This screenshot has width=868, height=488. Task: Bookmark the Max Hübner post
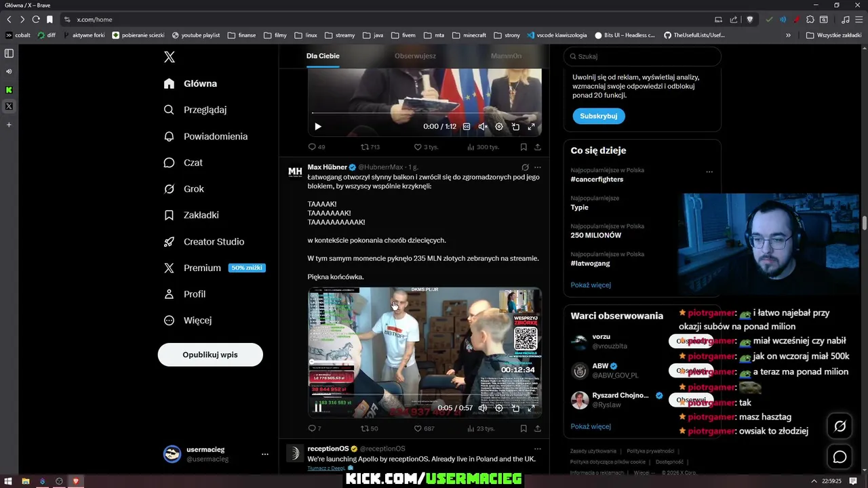524,428
